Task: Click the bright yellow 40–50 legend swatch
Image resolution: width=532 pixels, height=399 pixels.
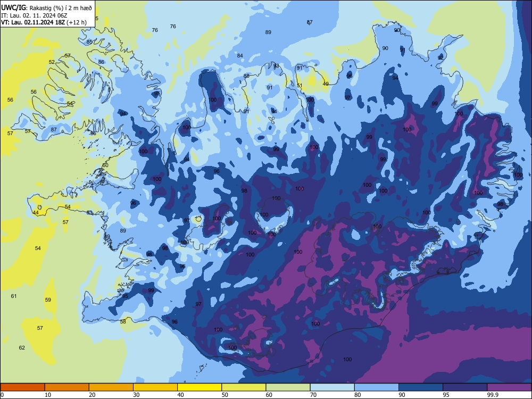Action: tap(199, 387)
